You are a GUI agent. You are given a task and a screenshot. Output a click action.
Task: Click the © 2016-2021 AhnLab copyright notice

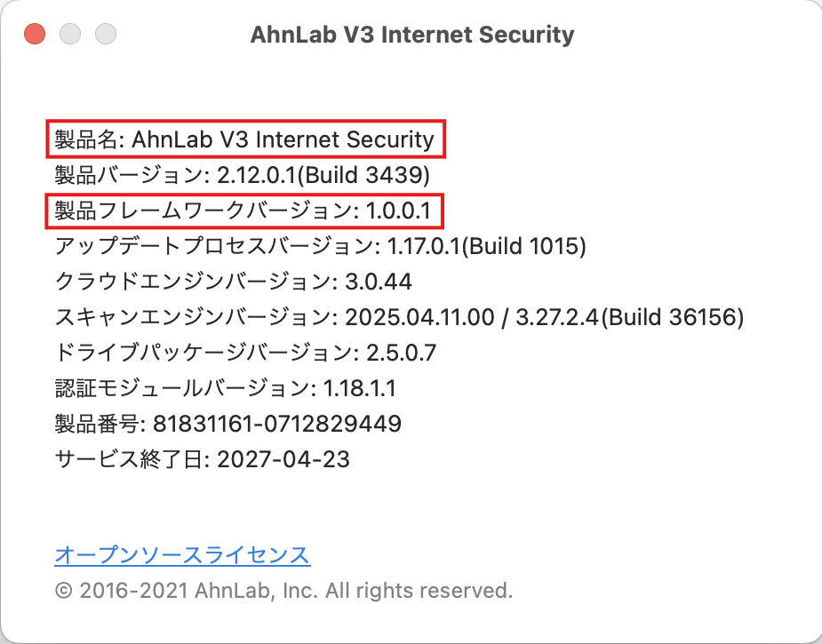point(283,591)
